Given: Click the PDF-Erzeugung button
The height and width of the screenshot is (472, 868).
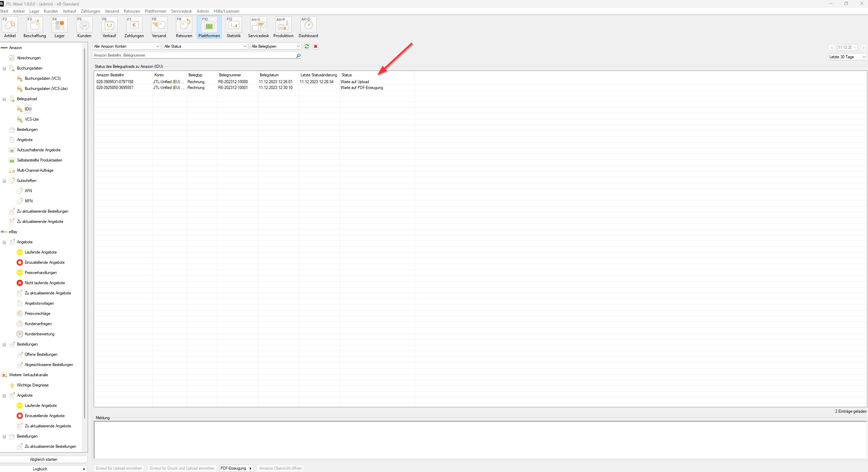Looking at the screenshot, I should pos(236,468).
